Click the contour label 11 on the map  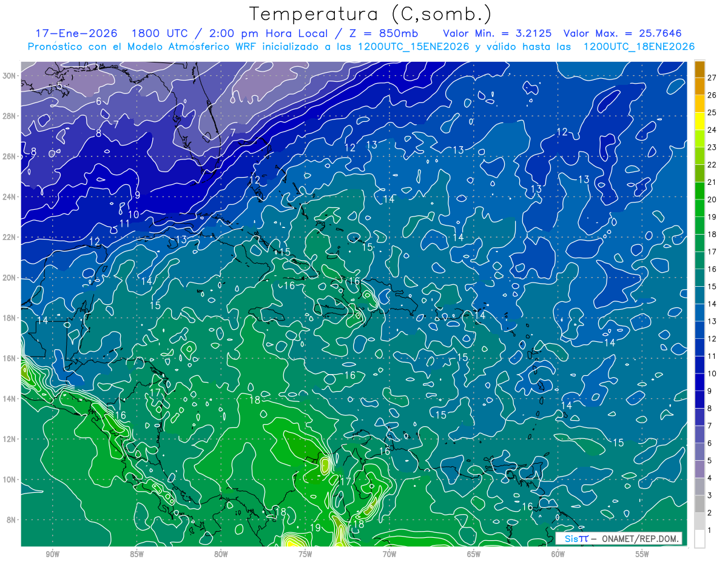[x=124, y=224]
